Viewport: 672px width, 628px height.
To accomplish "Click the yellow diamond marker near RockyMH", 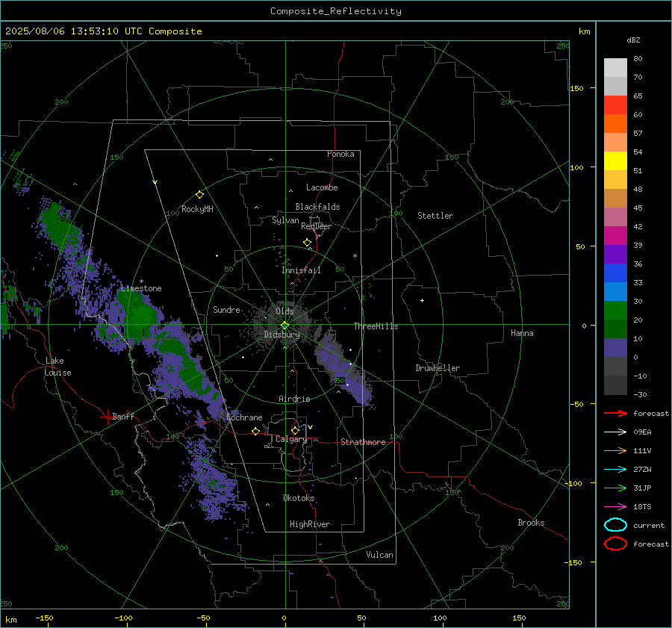I will (199, 195).
